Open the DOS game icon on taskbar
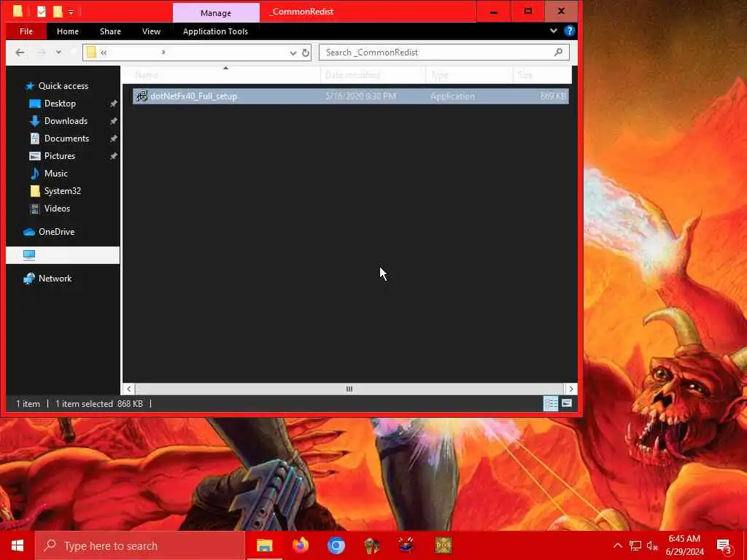The width and height of the screenshot is (747, 560). click(443, 545)
